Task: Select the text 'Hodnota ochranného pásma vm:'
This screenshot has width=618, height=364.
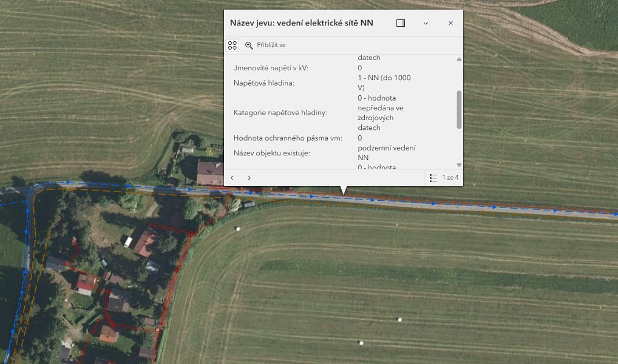Action: click(x=288, y=138)
